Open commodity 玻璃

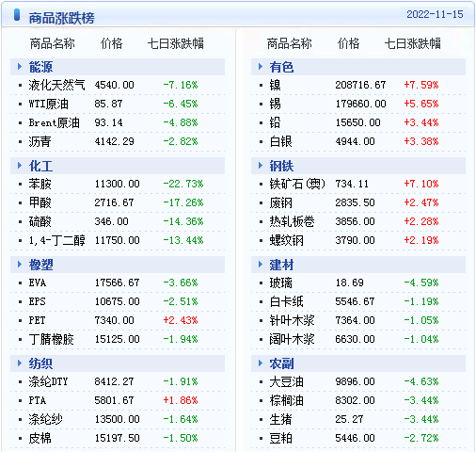[280, 282]
